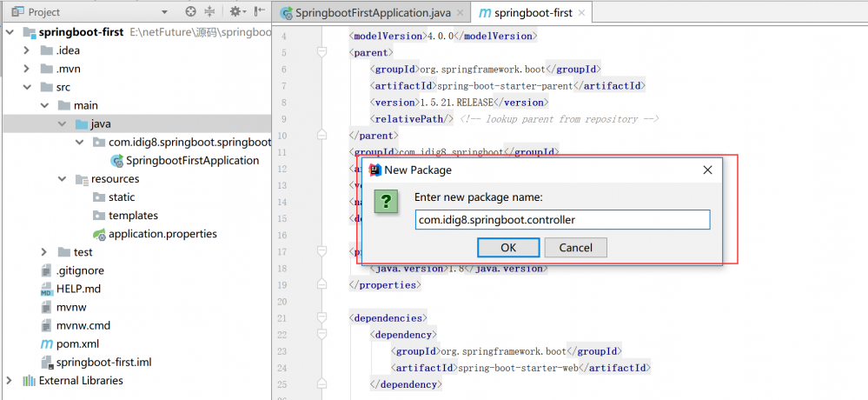Screen dimensions: 868x400
Task: Collapse the com.idig8.springboot package arrow
Action: (80, 143)
